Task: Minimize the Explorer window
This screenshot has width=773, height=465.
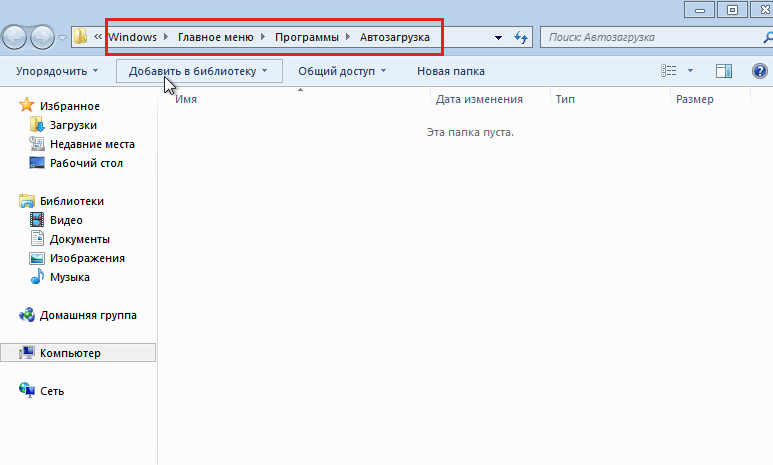Action: coord(699,10)
